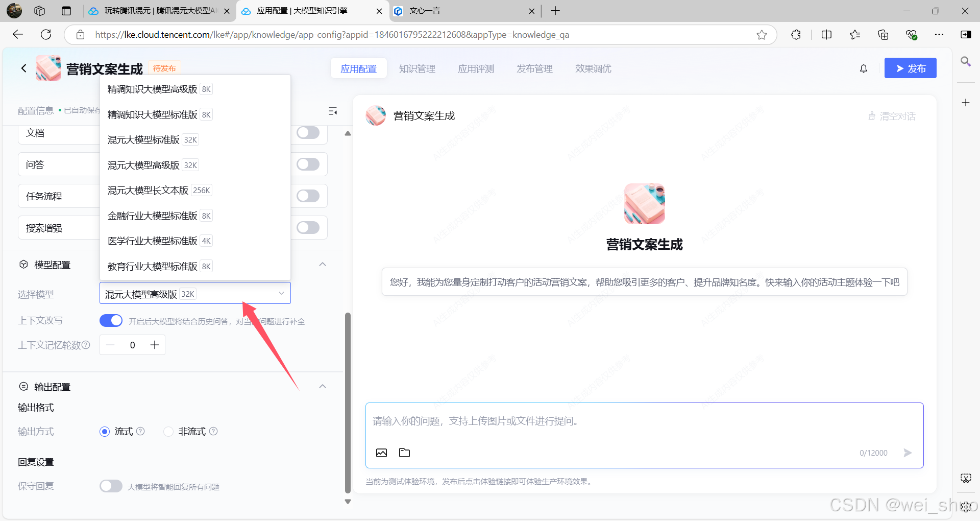Collapse the 输出配置 section chevron
980x521 pixels.
click(x=323, y=387)
